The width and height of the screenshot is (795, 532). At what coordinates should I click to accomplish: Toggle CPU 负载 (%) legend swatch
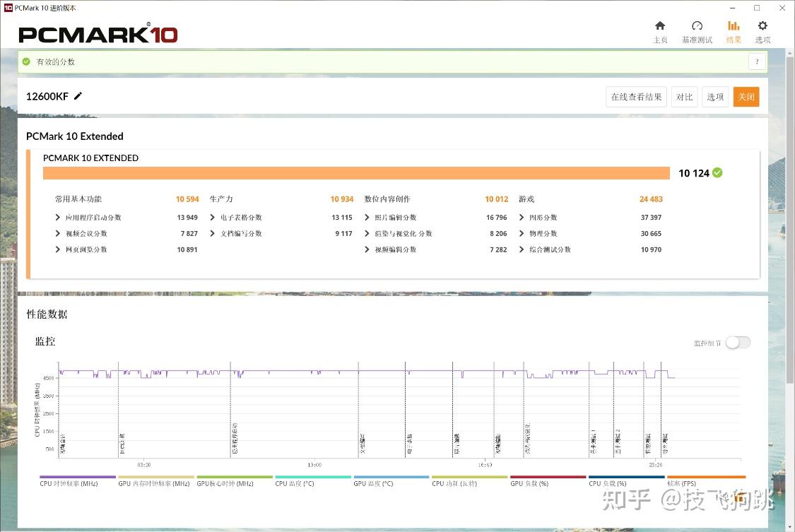point(627,477)
